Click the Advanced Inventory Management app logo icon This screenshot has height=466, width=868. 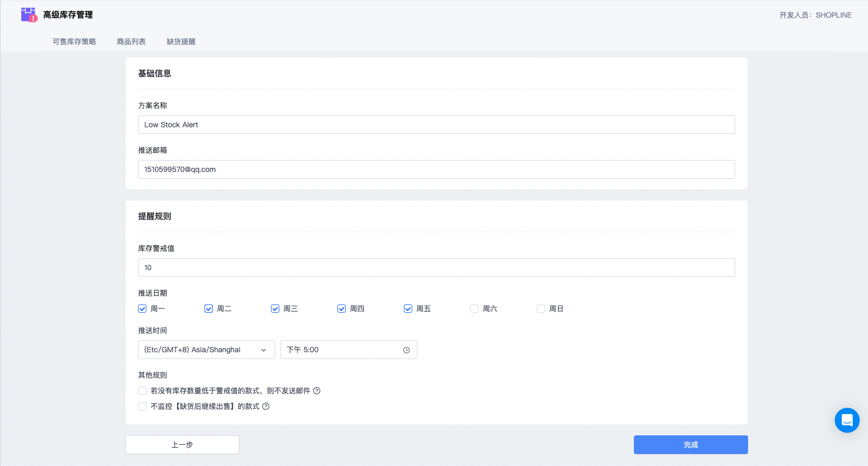[x=29, y=15]
